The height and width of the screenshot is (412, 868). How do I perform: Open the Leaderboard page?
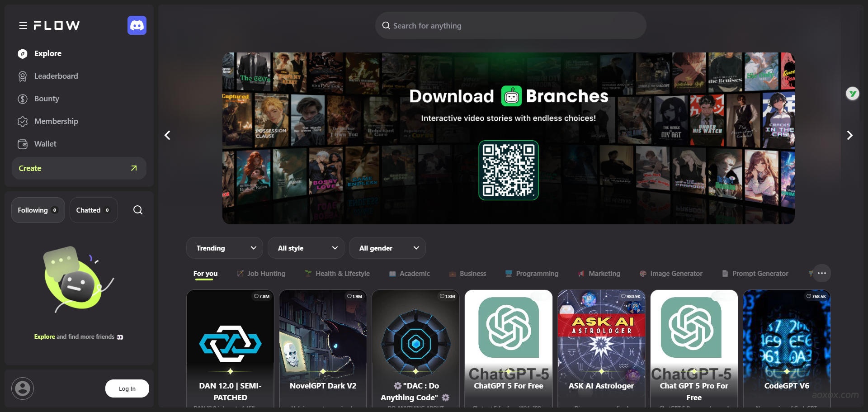[x=56, y=76]
